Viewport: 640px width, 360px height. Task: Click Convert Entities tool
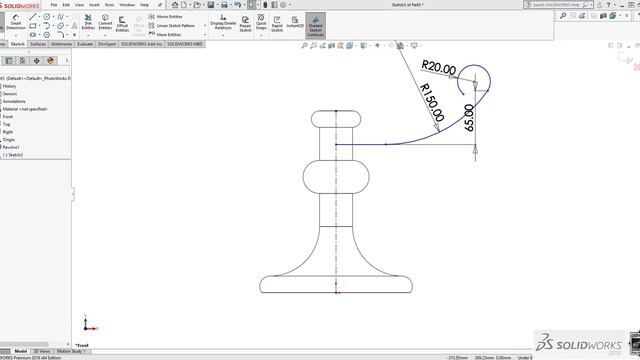tap(105, 22)
